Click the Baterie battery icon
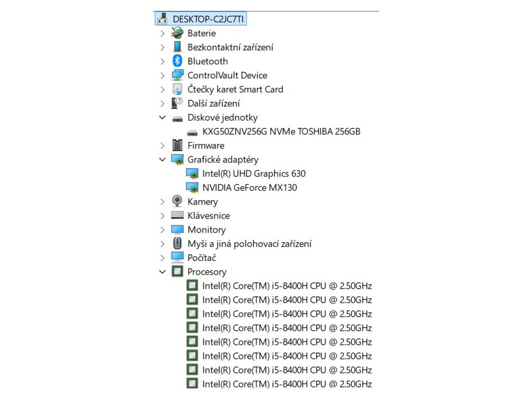 pos(177,33)
